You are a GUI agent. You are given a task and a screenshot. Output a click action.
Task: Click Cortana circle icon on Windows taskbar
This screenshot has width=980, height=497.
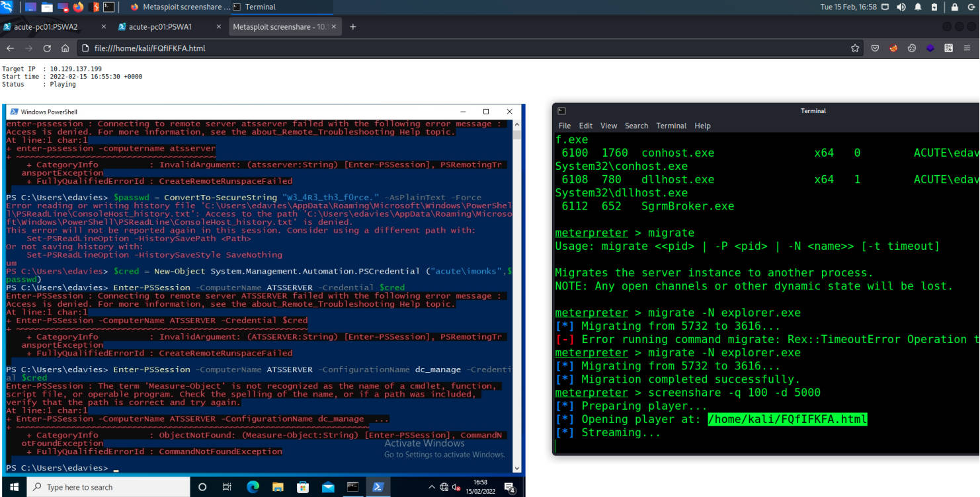tap(202, 487)
